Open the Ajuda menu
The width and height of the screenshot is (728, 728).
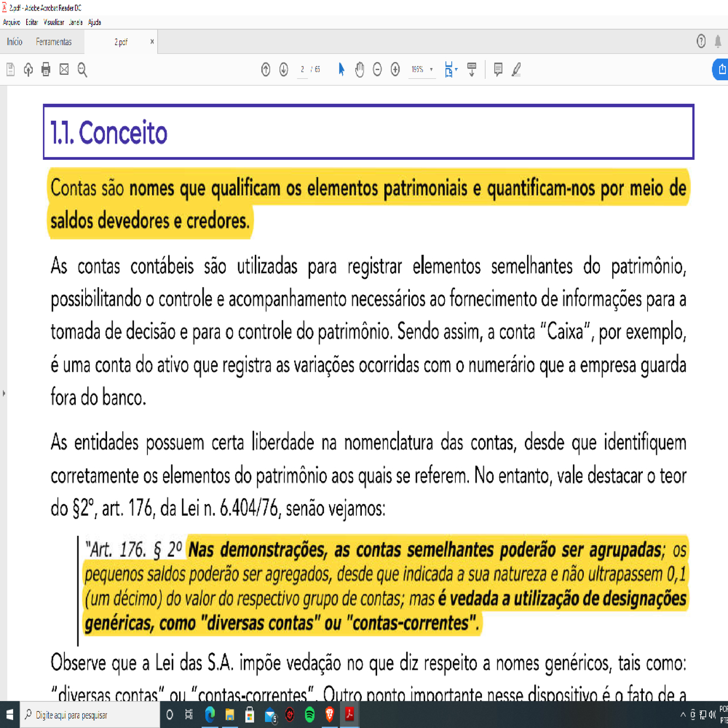pyautogui.click(x=94, y=22)
